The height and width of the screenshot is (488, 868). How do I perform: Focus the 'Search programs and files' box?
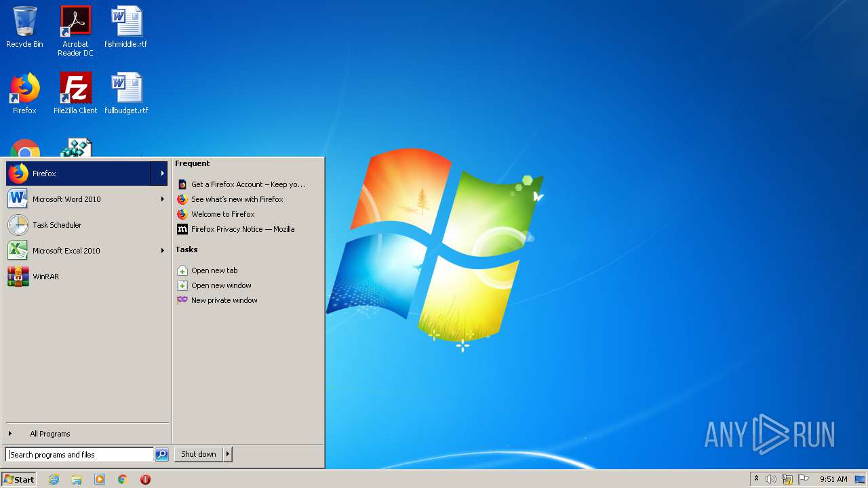(x=79, y=455)
